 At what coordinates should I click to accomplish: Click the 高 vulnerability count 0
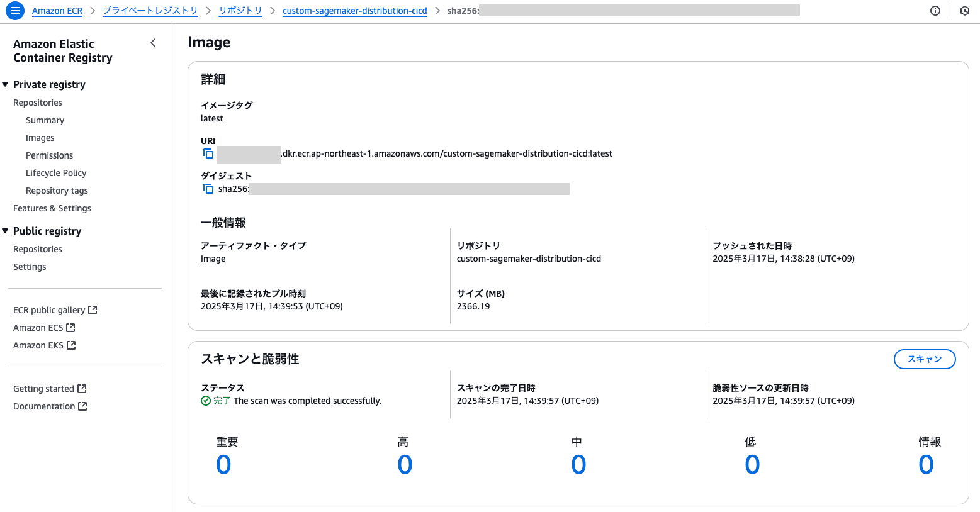[405, 465]
